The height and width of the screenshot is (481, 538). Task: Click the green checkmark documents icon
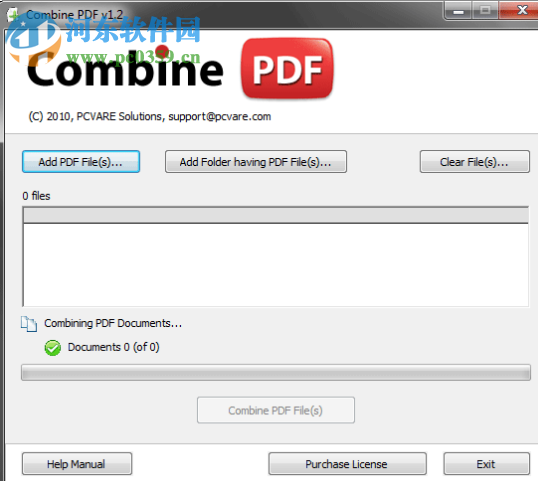click(x=53, y=348)
